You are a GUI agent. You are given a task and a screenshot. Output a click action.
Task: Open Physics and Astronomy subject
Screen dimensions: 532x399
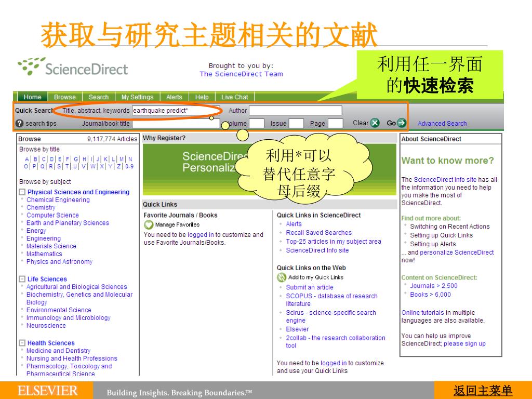coord(59,262)
